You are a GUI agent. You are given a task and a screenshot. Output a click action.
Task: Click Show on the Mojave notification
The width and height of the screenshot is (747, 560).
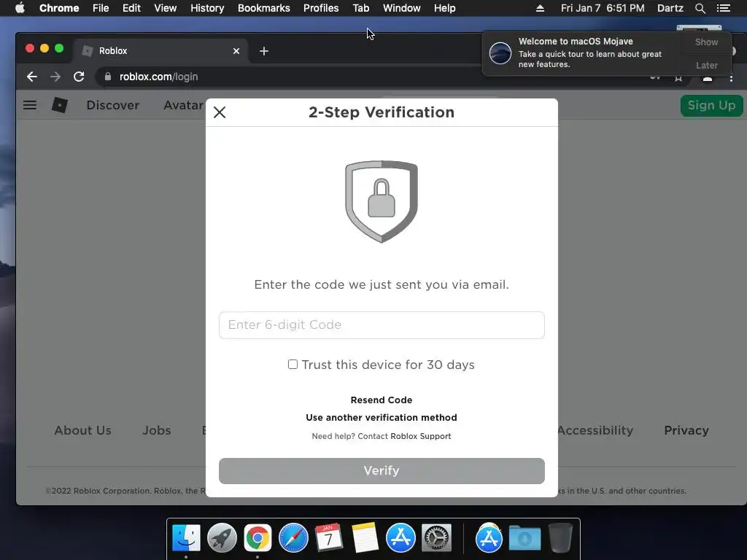706,42
